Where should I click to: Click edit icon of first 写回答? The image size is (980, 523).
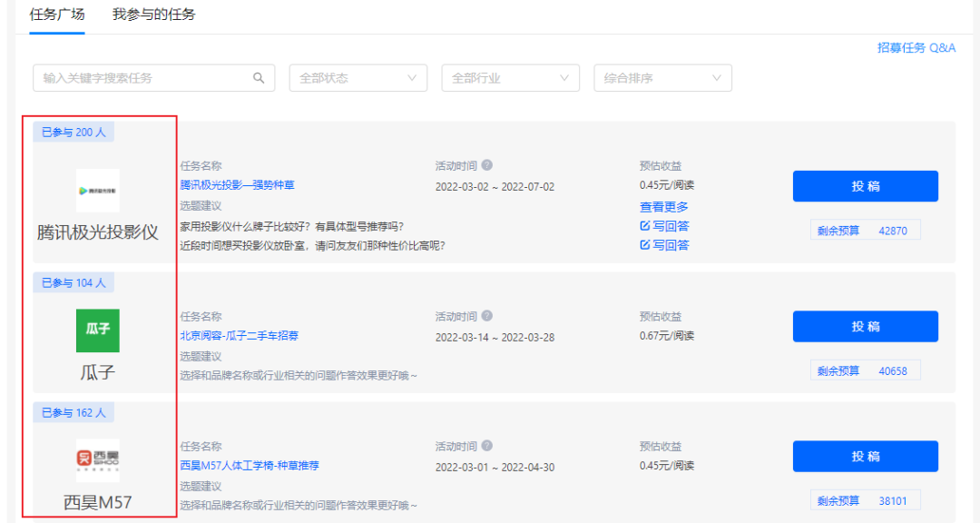tap(645, 226)
